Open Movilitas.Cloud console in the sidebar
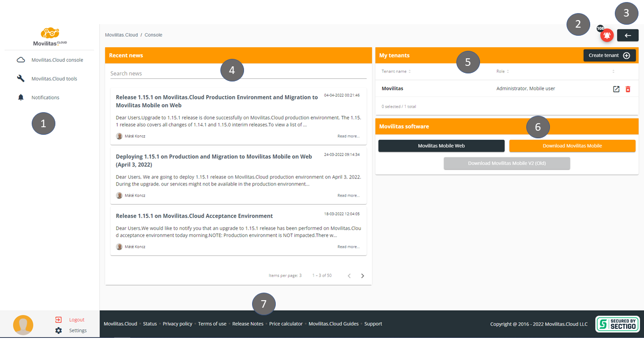644x362 pixels. coord(49,60)
